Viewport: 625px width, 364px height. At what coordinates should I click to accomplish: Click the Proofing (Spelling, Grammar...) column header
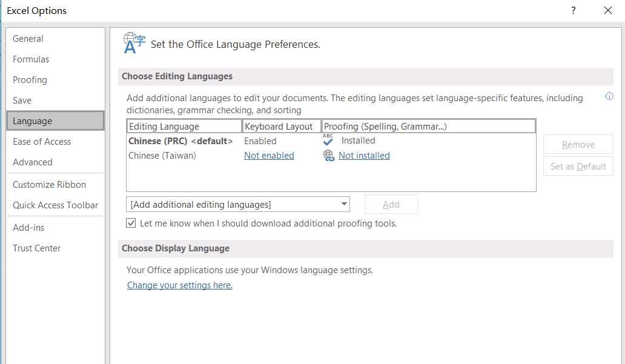click(429, 127)
